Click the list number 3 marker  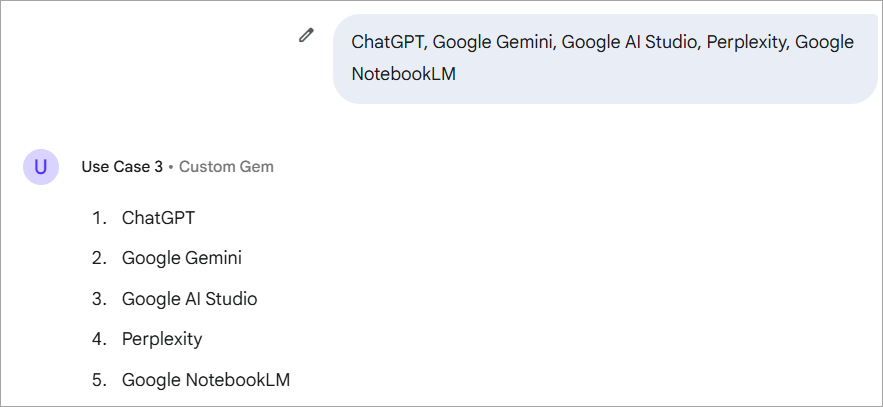click(x=98, y=299)
